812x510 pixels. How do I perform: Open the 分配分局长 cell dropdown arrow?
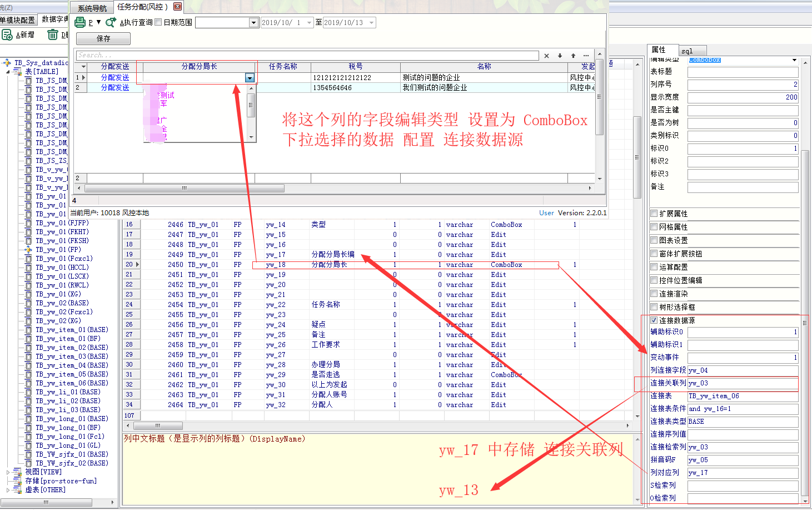tap(250, 78)
